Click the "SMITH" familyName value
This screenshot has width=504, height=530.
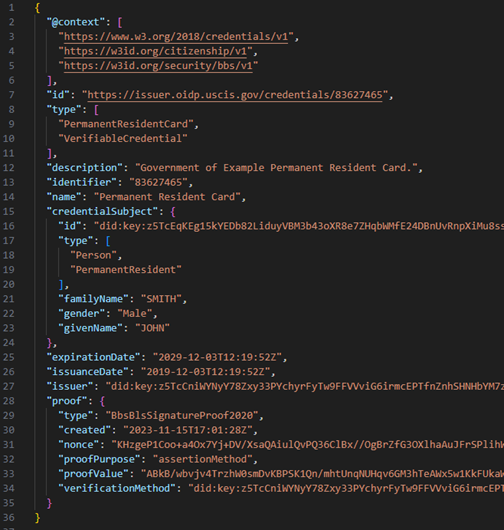[x=161, y=299]
